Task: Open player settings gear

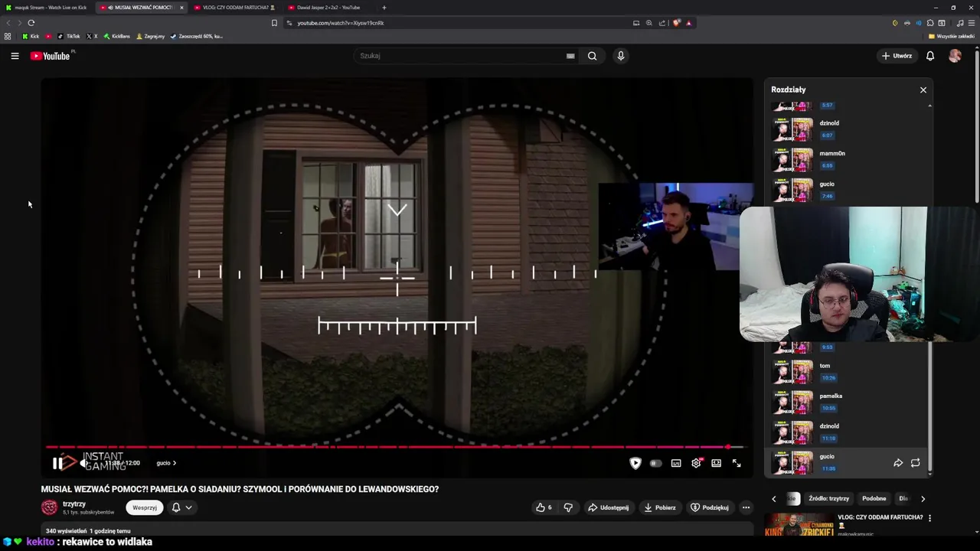Action: [696, 463]
